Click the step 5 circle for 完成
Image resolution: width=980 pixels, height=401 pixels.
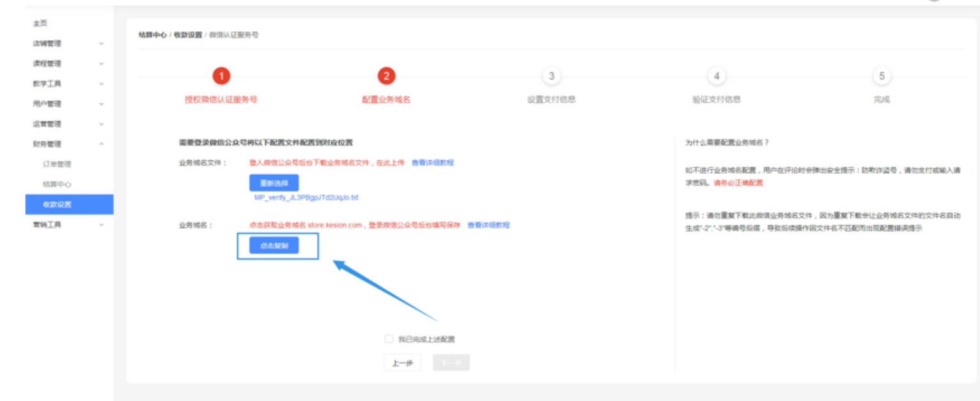coord(882,77)
